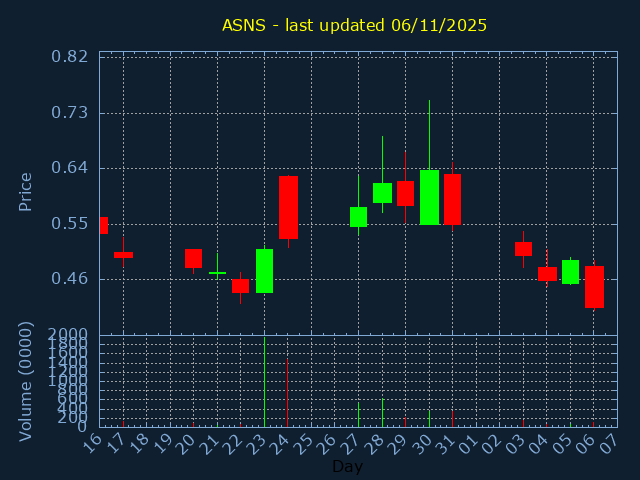Select the red candlestick on day 06

[x=594, y=287]
